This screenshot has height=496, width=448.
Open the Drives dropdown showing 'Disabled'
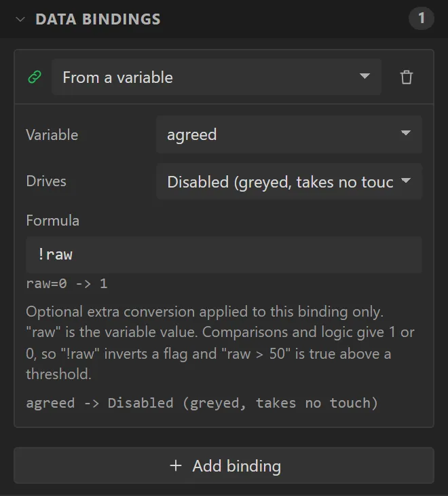click(289, 181)
